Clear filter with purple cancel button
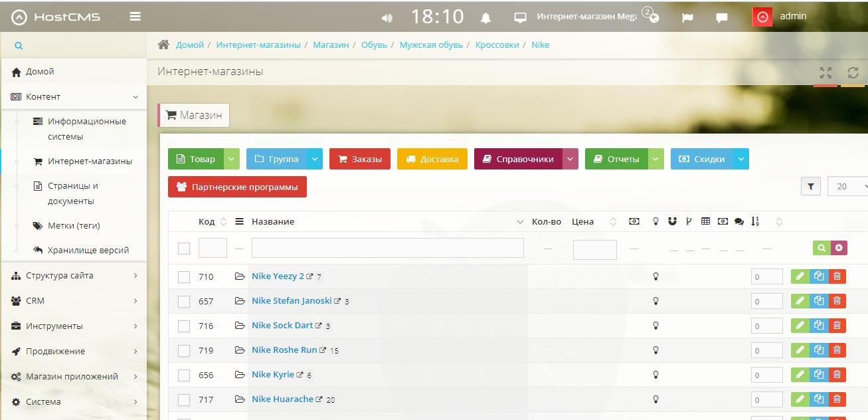The height and width of the screenshot is (420, 868). click(839, 248)
